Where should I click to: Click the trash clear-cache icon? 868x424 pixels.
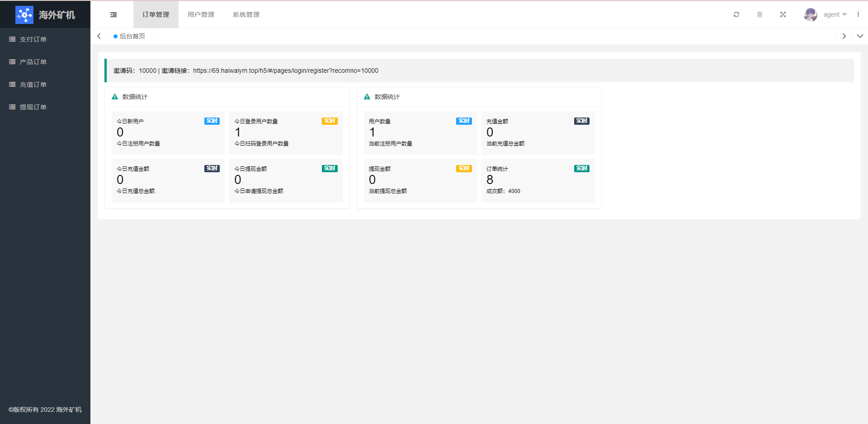point(759,14)
